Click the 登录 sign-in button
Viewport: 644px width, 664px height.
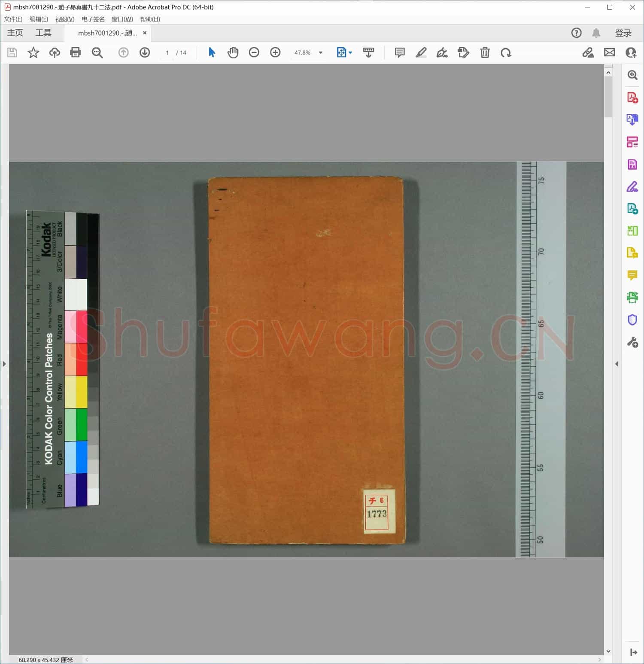pos(623,33)
